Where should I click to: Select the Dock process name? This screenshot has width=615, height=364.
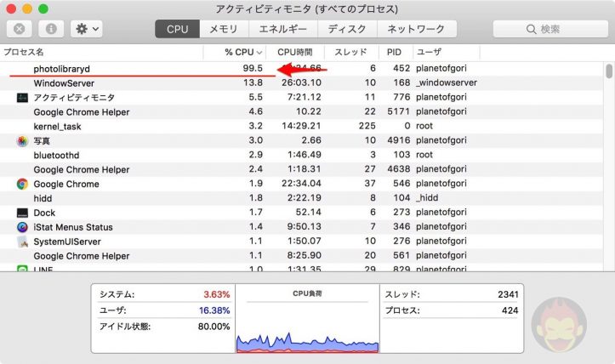pyautogui.click(x=44, y=213)
